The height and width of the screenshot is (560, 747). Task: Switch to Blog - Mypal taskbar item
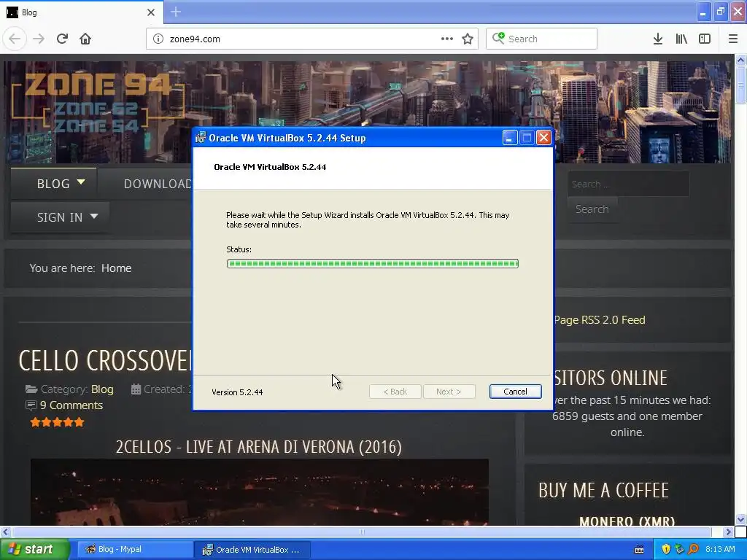tap(133, 550)
